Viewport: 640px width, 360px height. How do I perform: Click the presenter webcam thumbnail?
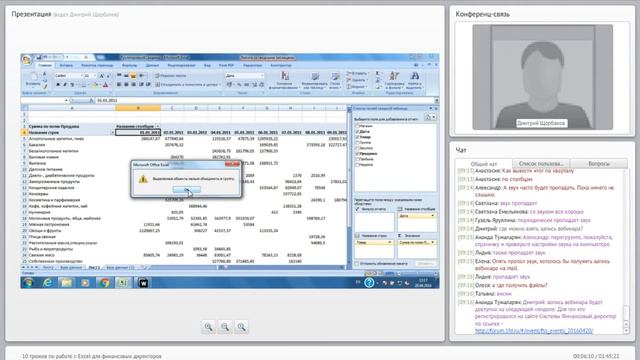pos(542,77)
